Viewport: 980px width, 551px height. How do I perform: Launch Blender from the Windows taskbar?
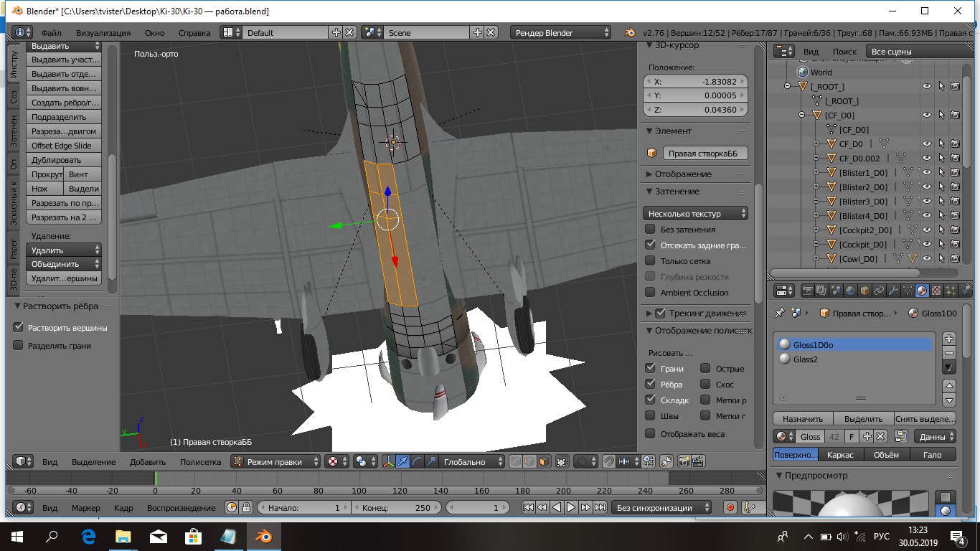[x=265, y=536]
